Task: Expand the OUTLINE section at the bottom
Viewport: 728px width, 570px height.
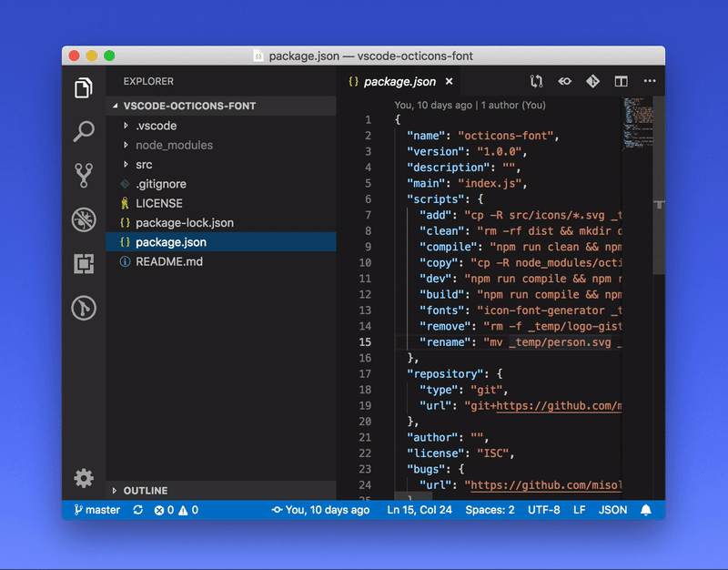Action: (146, 488)
